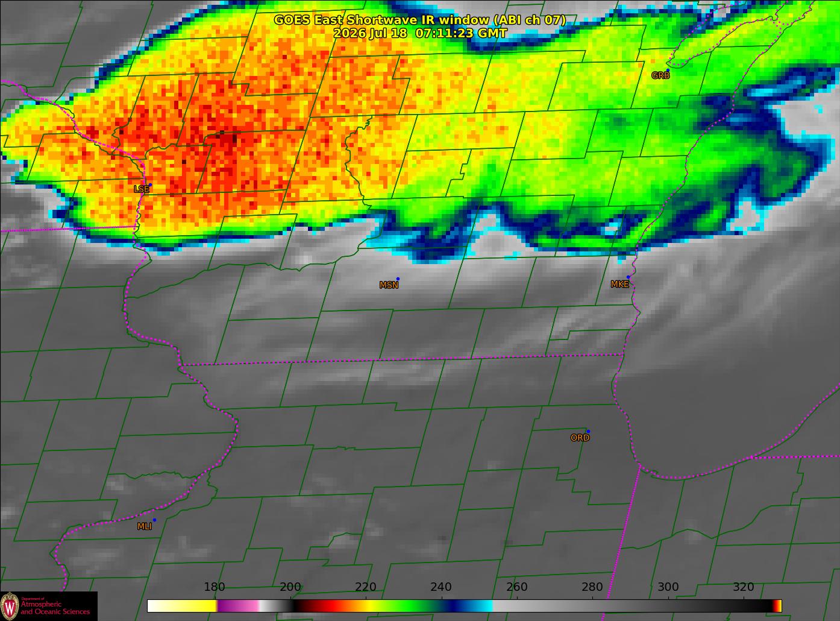Click the 240 value on the color scale
The image size is (840, 621).
(x=441, y=587)
